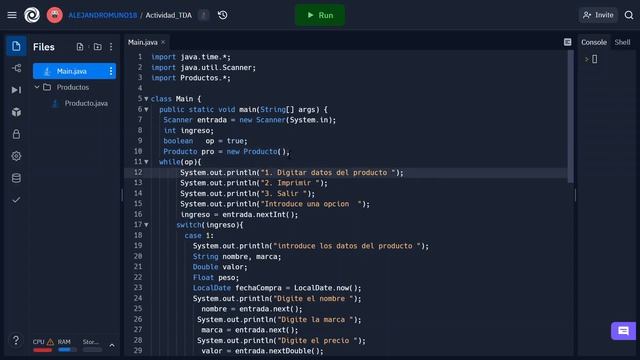The height and width of the screenshot is (360, 640).
Task: Select Main.java in file tree
Action: pos(74,71)
